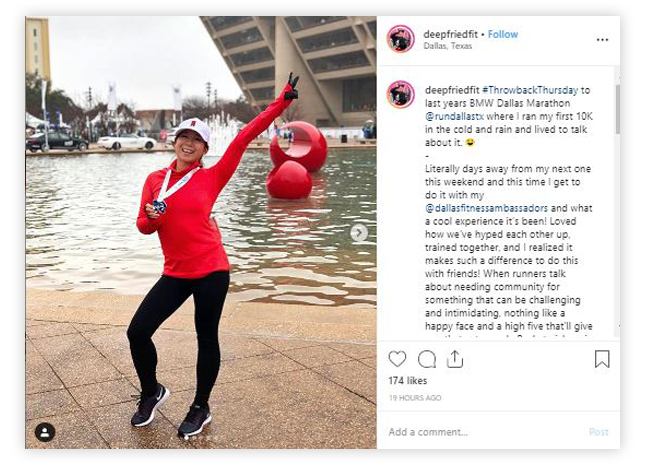Follow the deepfriedfit account
Image resolution: width=647 pixels, height=473 pixels.
(503, 34)
